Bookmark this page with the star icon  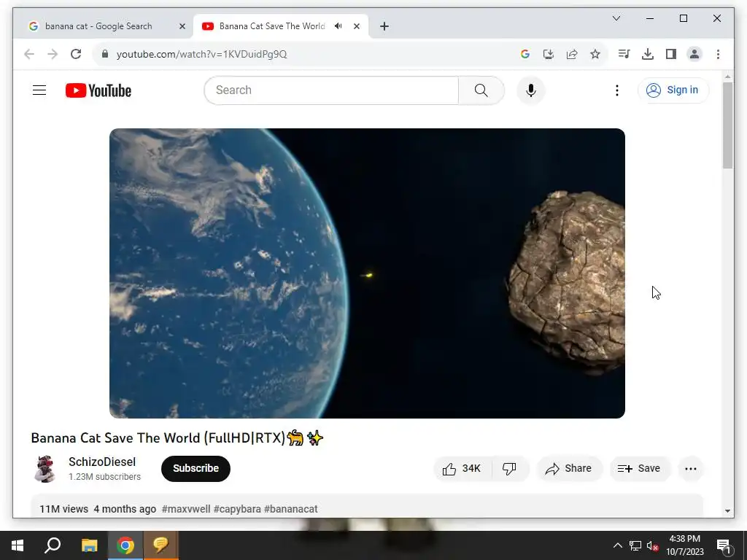click(595, 54)
